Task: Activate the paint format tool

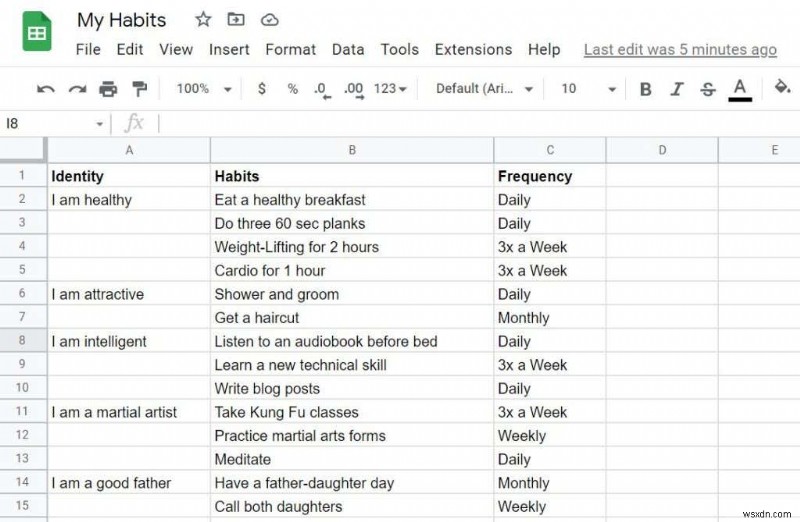Action: coord(139,89)
